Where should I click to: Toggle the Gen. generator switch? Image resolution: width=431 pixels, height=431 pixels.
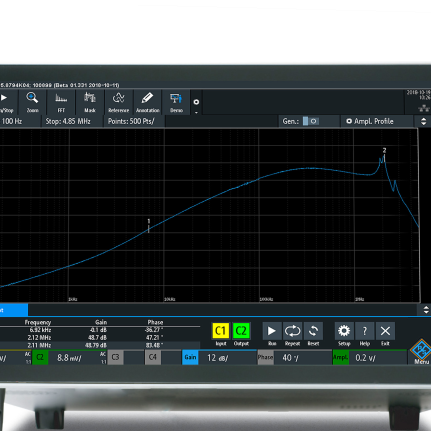pos(310,121)
